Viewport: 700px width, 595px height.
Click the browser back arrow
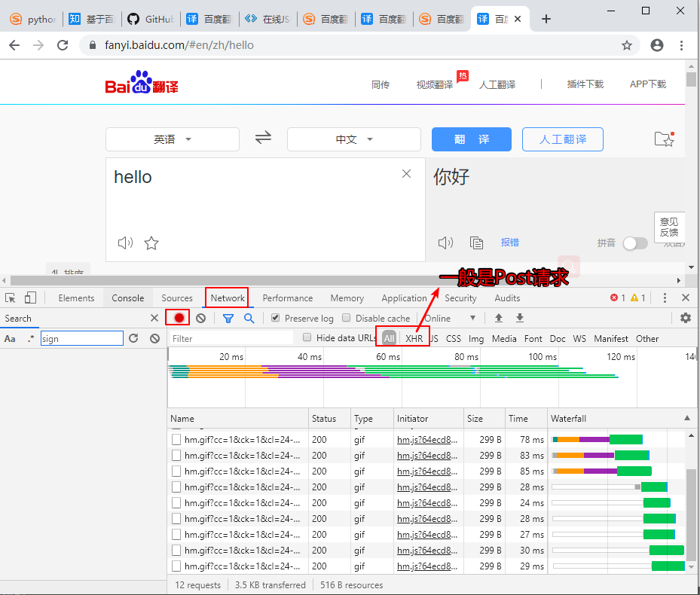[14, 45]
